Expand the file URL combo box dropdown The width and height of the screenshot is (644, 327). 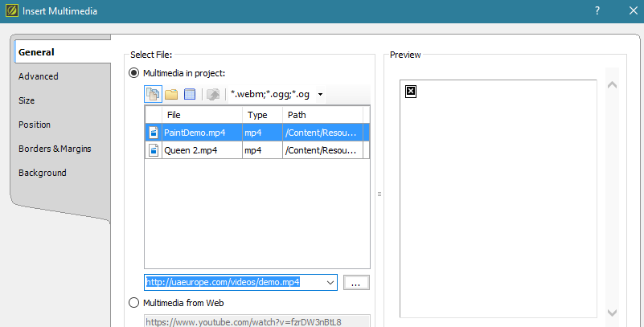tap(330, 282)
